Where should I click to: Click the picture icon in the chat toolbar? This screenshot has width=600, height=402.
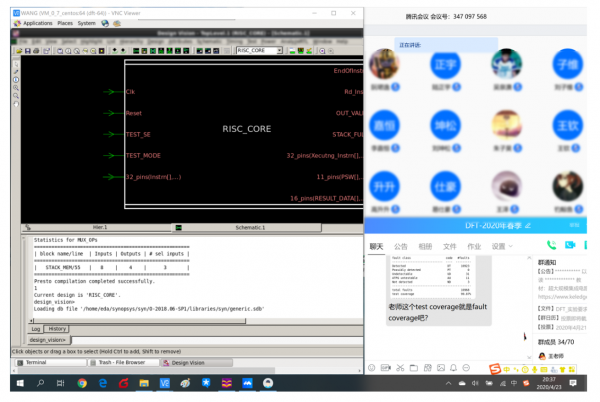[x=441, y=368]
